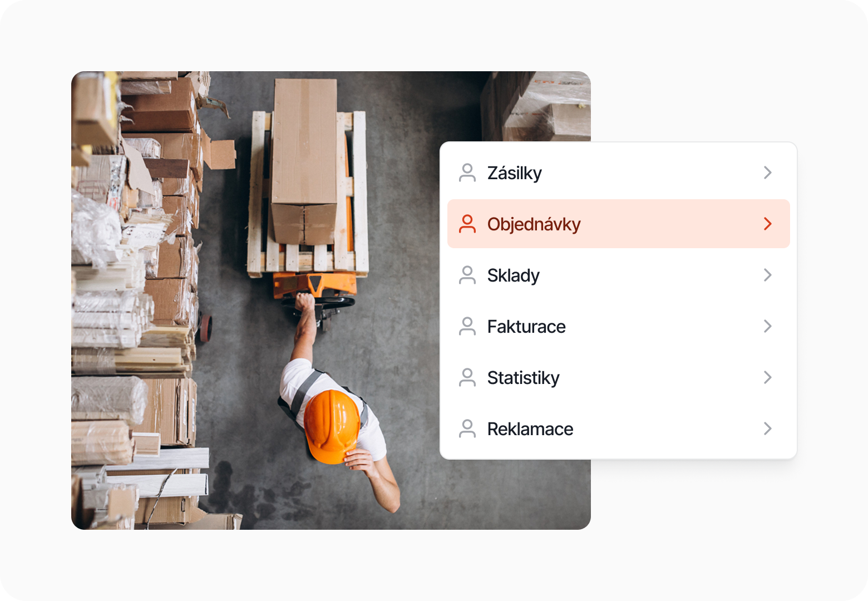Image resolution: width=868 pixels, height=601 pixels.
Task: Click the Fakturace person icon
Action: [467, 327]
